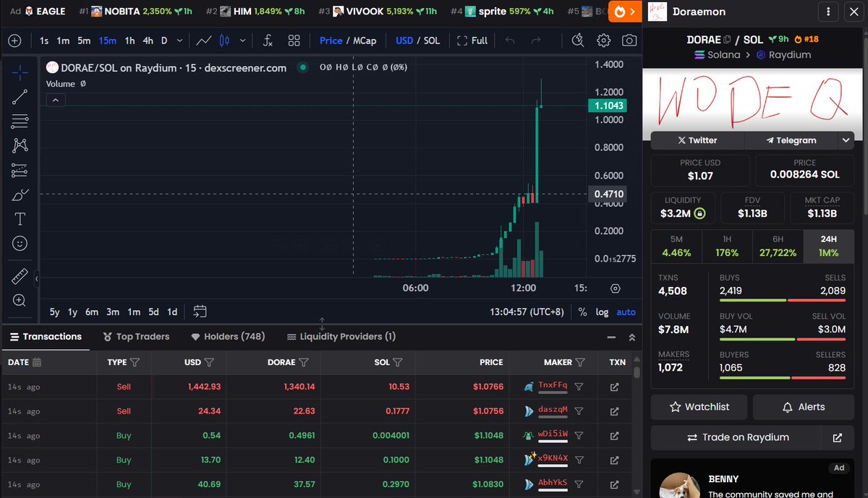Select the zoom in tool
868x498 pixels.
20,301
